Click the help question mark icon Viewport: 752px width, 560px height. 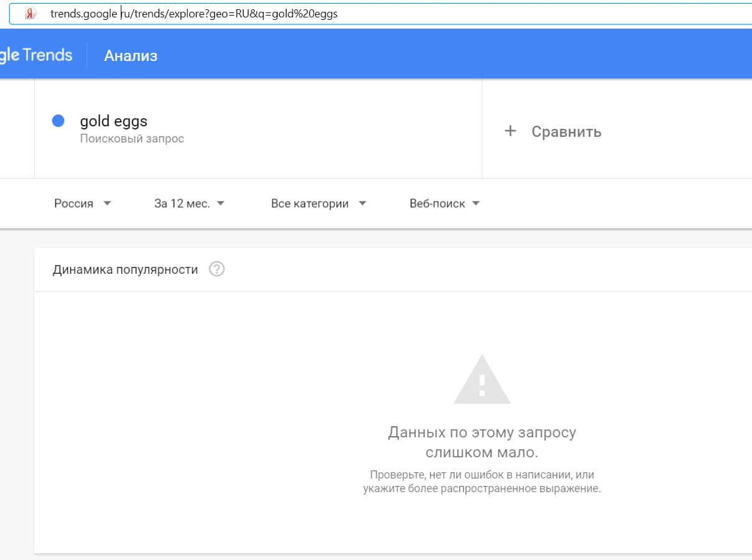click(217, 269)
